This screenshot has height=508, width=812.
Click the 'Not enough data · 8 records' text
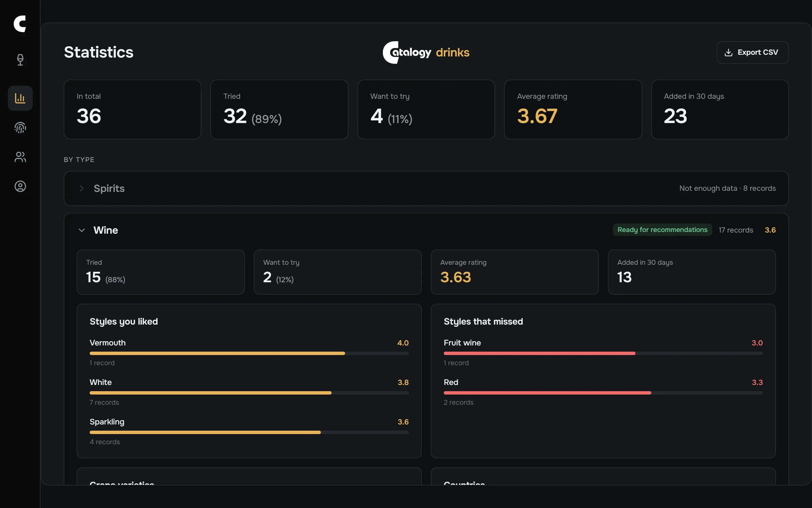pos(727,189)
